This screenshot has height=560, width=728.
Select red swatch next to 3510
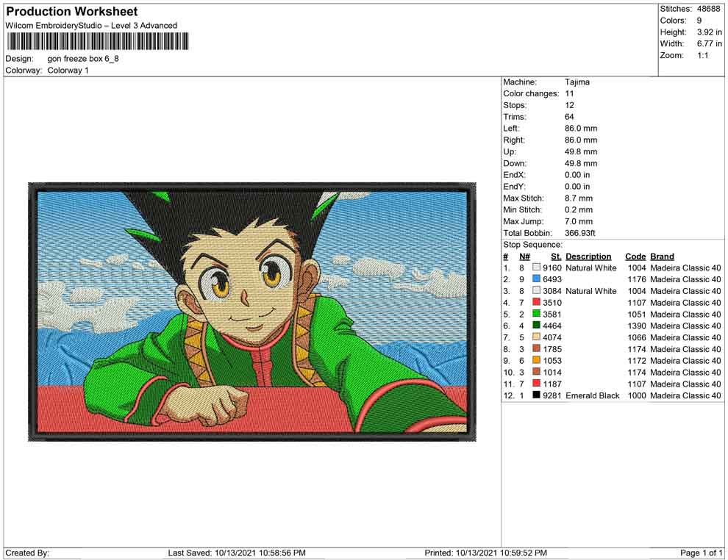coord(536,302)
